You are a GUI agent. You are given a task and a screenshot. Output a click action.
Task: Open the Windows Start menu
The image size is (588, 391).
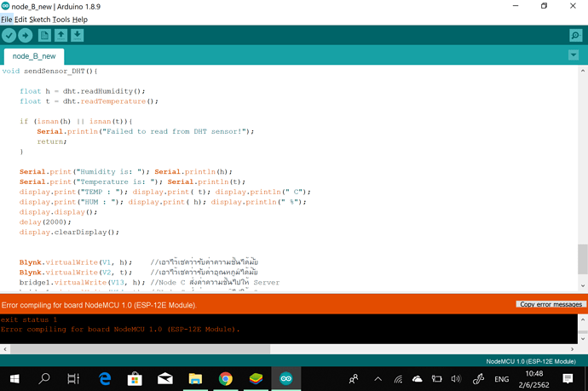click(14, 379)
